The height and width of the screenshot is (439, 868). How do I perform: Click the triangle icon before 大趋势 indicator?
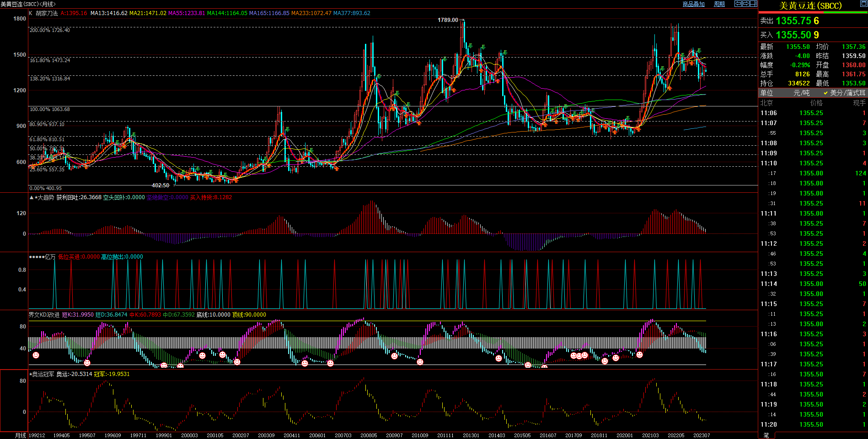pos(32,197)
